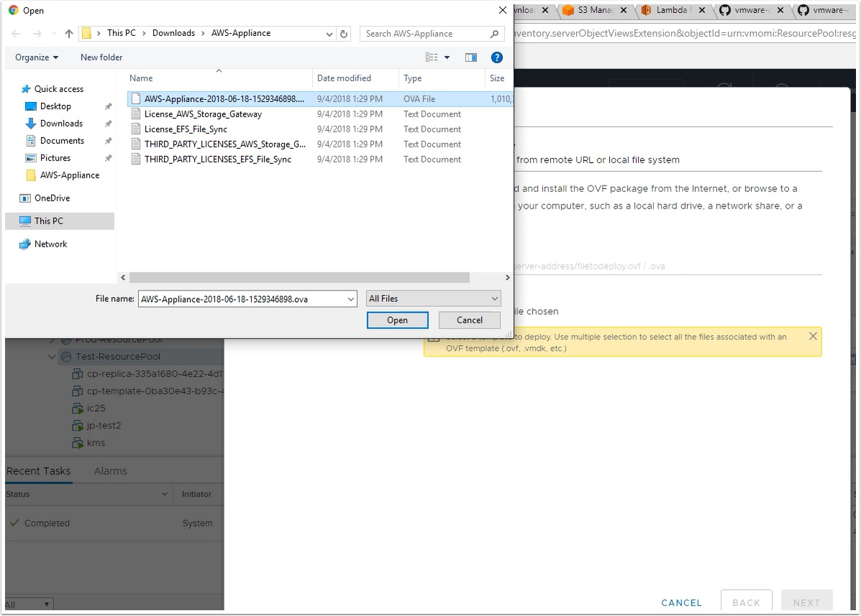Refresh the AWS-Appliance folder view
The height and width of the screenshot is (616, 861).
[x=344, y=34]
